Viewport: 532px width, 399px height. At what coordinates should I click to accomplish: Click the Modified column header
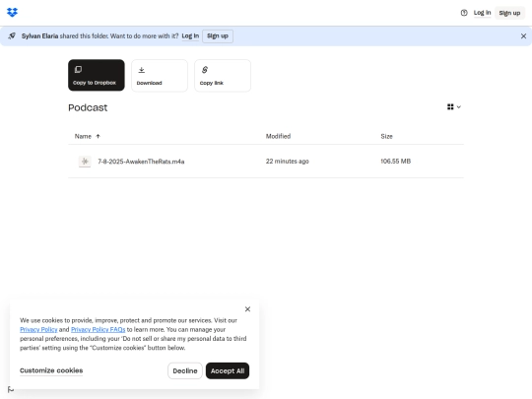pos(278,136)
